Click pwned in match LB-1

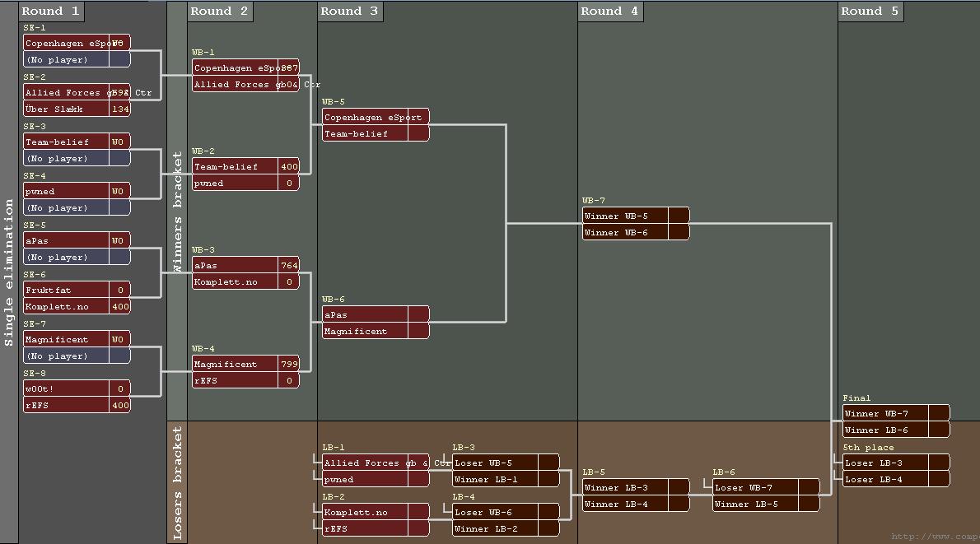(x=376, y=478)
